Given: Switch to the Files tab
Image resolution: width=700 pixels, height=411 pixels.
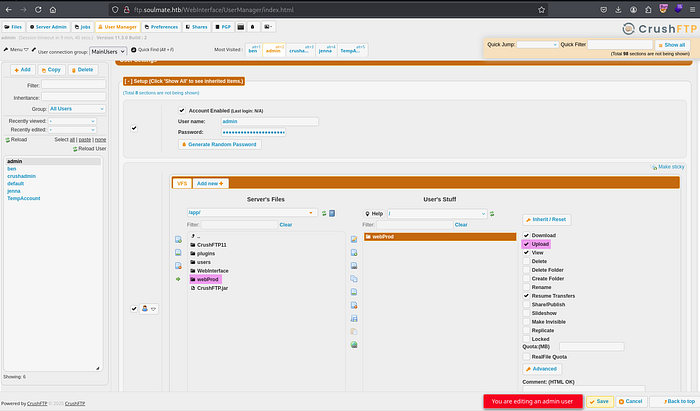Looking at the screenshot, I should click(13, 27).
